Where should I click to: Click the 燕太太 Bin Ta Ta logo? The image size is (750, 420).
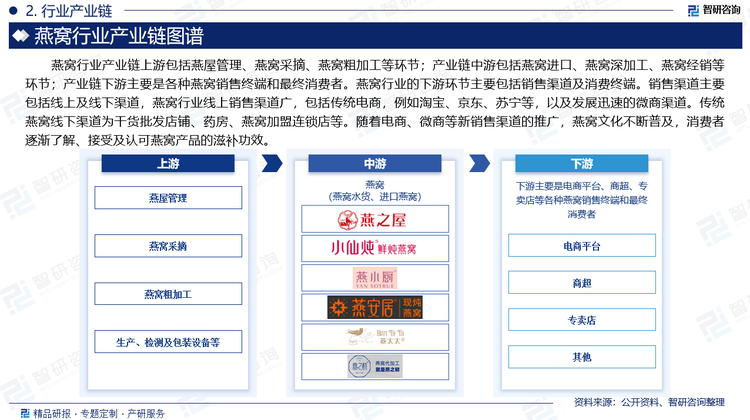(375, 336)
